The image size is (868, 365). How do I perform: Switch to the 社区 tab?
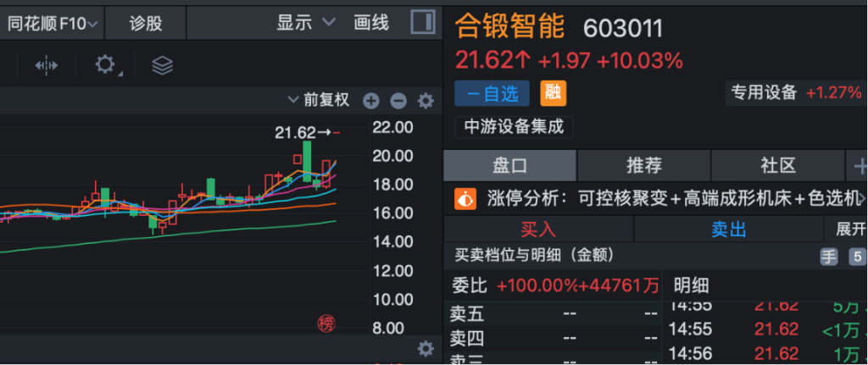pos(777,165)
